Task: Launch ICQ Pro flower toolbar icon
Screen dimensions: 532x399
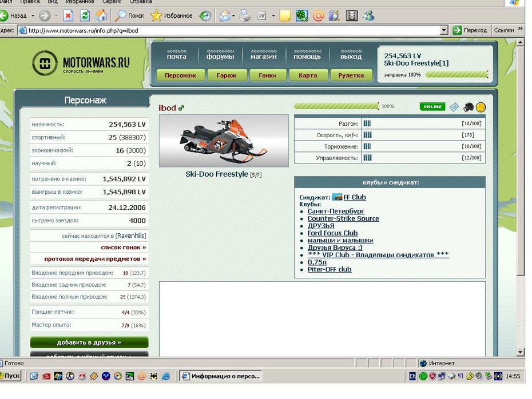Action: [301, 15]
